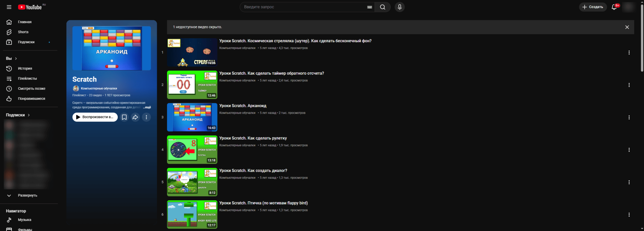
Task: Click the search magnifier button
Action: point(382,7)
